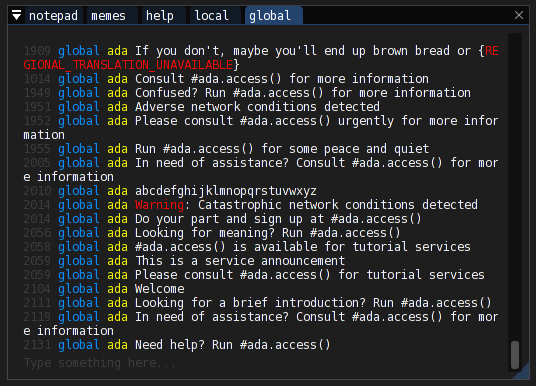Click '#ada.access() is available for tutorial services'
Image resolution: width=536 pixels, height=386 pixels.
303,247
